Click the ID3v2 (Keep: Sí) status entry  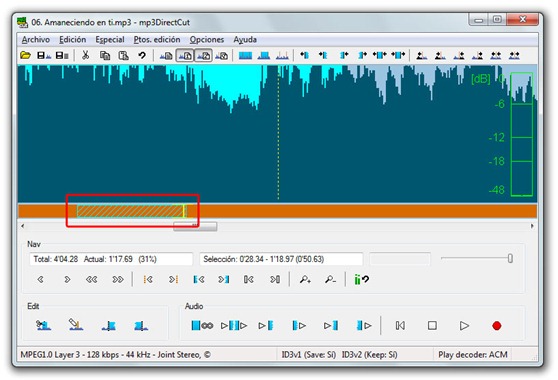(369, 355)
